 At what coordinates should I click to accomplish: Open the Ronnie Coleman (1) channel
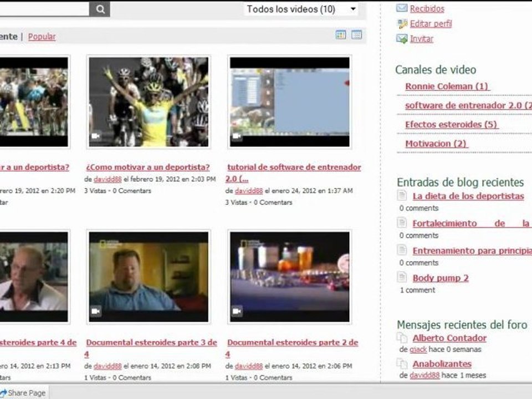[447, 86]
